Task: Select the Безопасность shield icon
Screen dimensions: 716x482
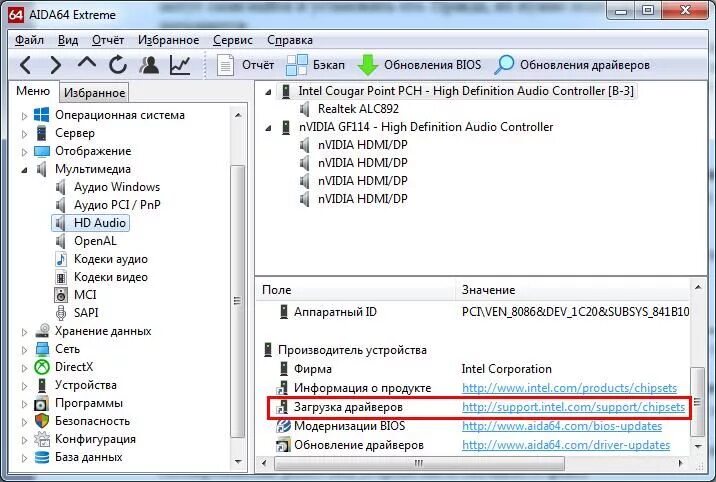Action: [x=42, y=421]
